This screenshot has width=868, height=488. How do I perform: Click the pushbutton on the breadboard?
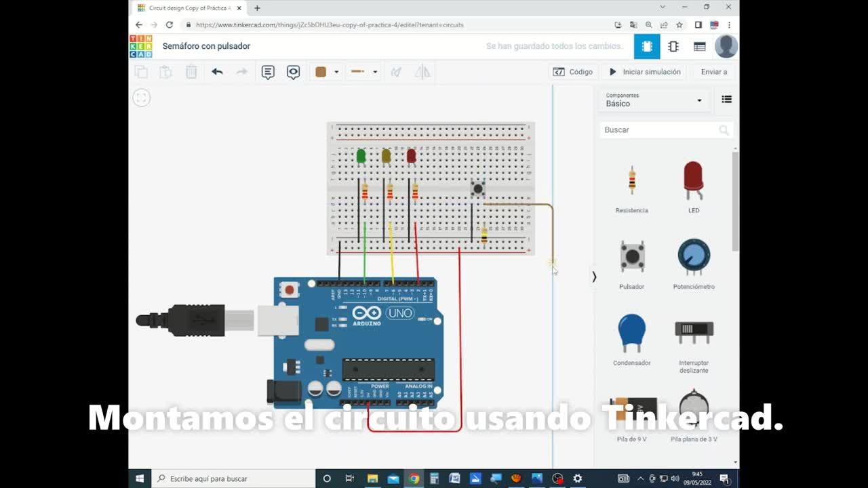point(477,188)
